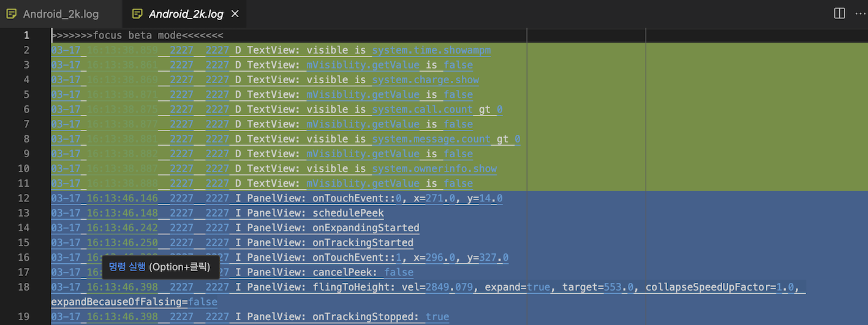This screenshot has width=868, height=325.
Task: Click 'onTrackingStarted' on line 15
Action: click(x=363, y=242)
